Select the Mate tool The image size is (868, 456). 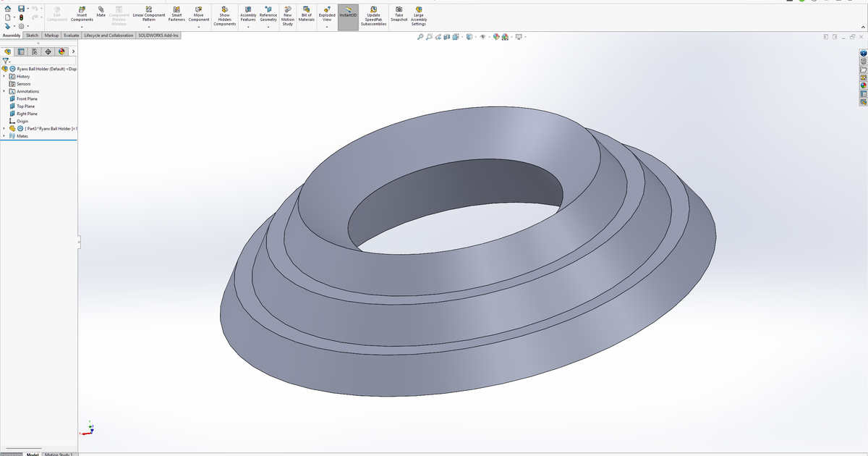coord(101,11)
